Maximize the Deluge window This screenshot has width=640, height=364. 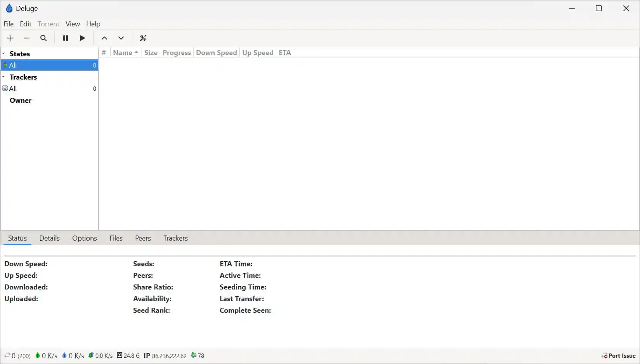point(598,8)
